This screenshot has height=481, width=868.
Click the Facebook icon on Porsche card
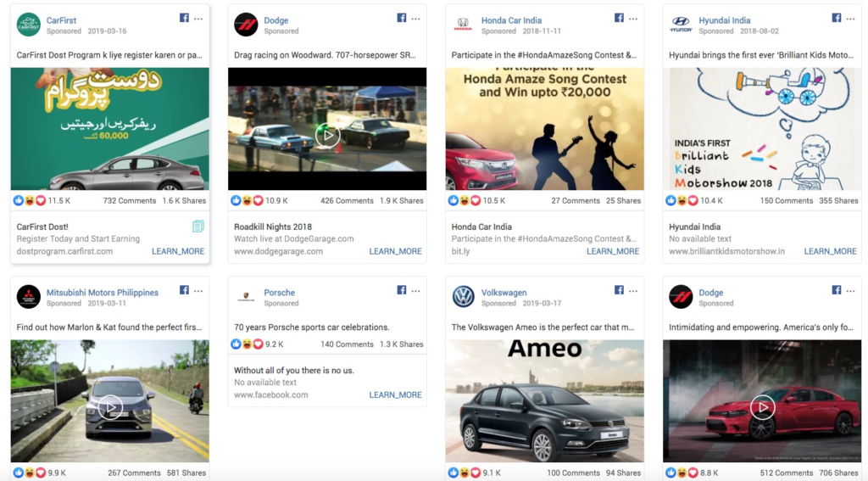(x=402, y=290)
